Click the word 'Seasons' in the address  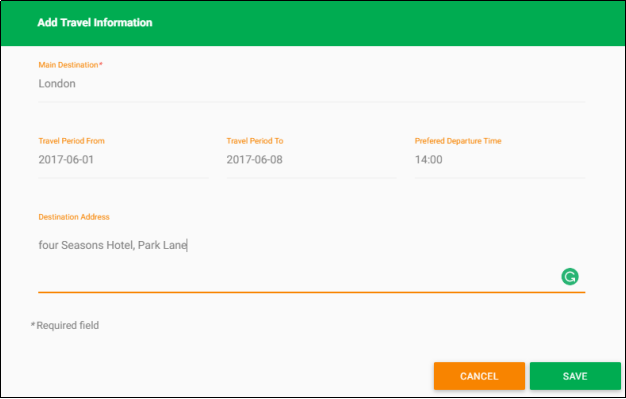point(83,245)
